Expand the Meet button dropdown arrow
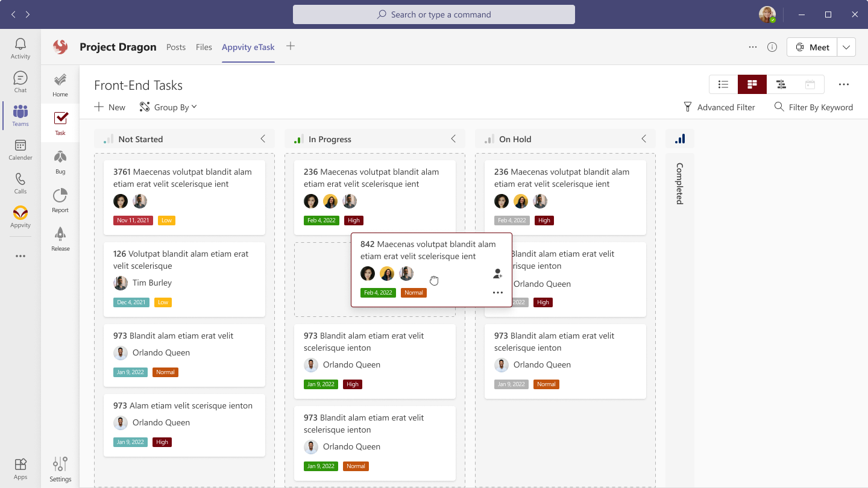Viewport: 868px width, 488px height. tap(846, 46)
